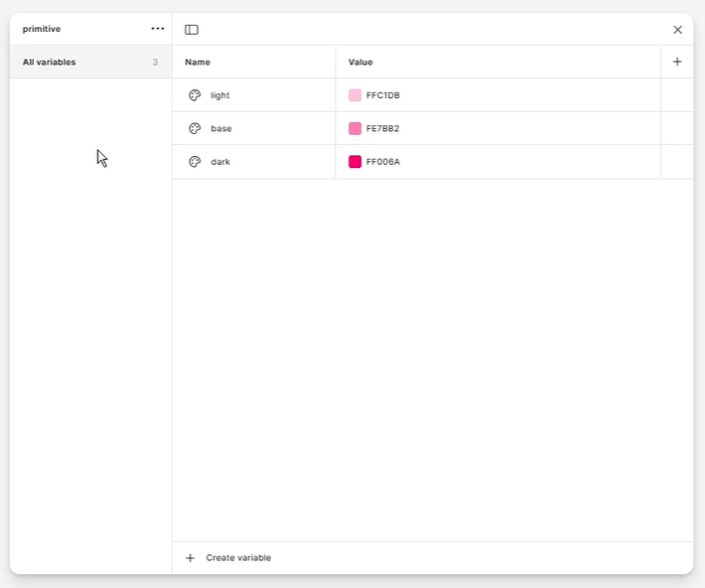Open the FFC1DB color swatch
The width and height of the screenshot is (705, 588).
[354, 95]
